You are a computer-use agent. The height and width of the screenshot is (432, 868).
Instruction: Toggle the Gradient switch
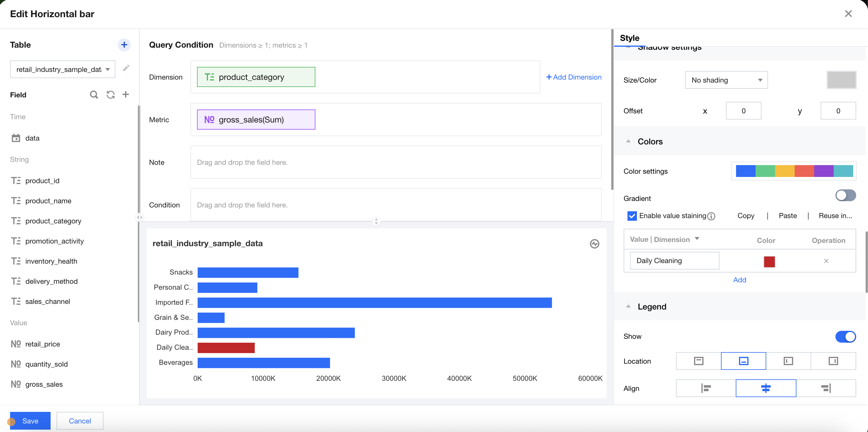tap(845, 196)
